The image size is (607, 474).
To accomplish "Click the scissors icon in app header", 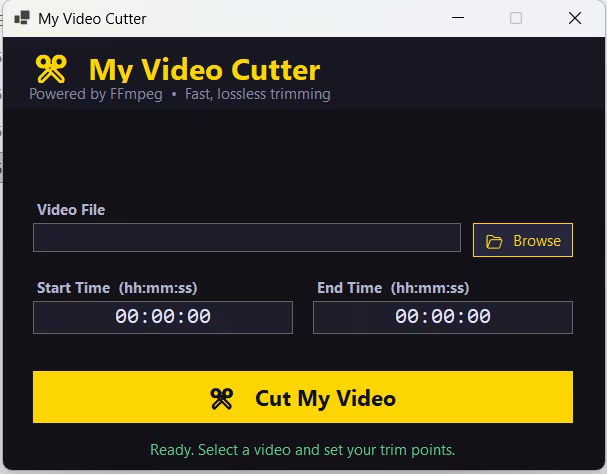I will point(51,69).
